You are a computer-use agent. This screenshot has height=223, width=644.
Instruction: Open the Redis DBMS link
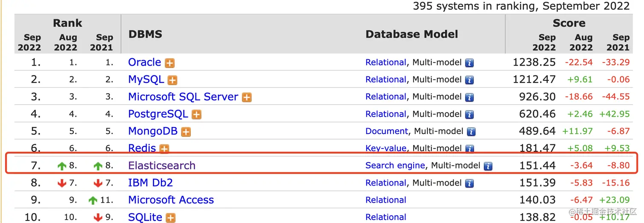pyautogui.click(x=142, y=148)
